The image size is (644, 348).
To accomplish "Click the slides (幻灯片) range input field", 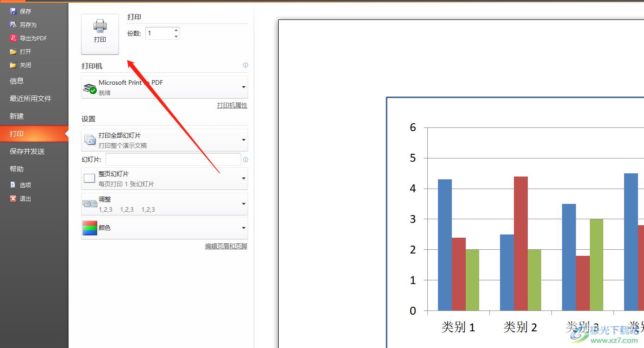I will pyautogui.click(x=173, y=159).
